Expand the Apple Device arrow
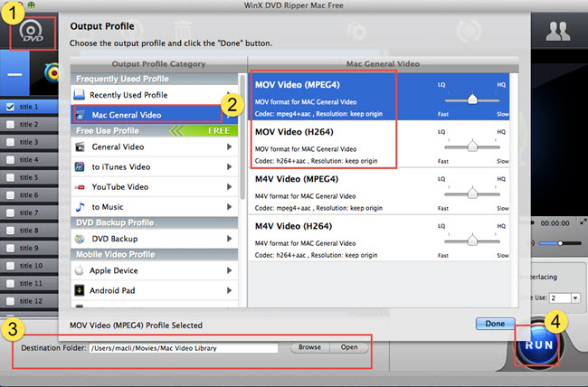This screenshot has height=387, width=588. click(229, 270)
